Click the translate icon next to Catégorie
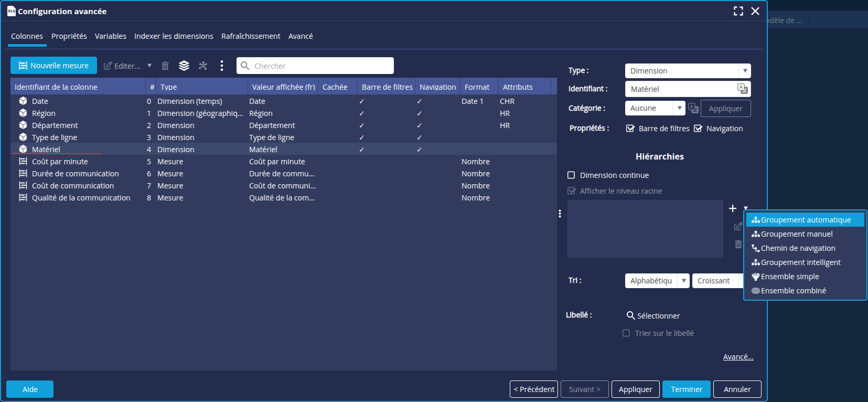Viewport: 868px width, 402px height. [693, 108]
